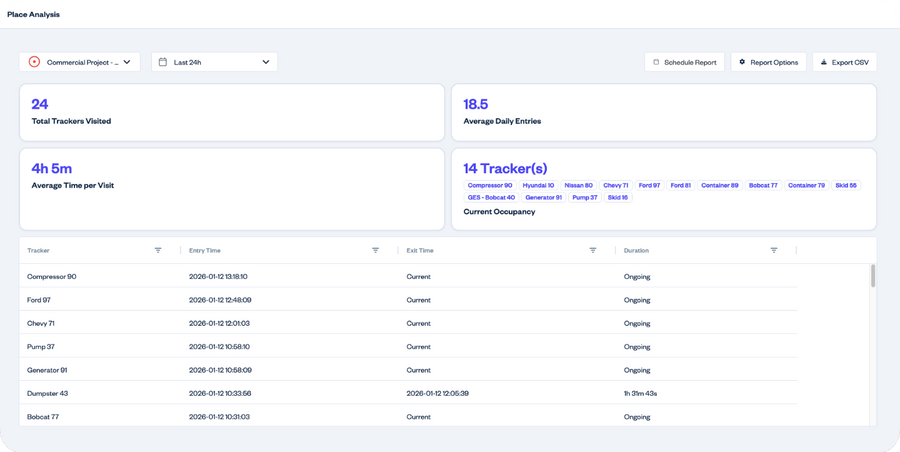The height and width of the screenshot is (452, 900).
Task: Click the Total Trackers Visited card
Action: tap(231, 112)
